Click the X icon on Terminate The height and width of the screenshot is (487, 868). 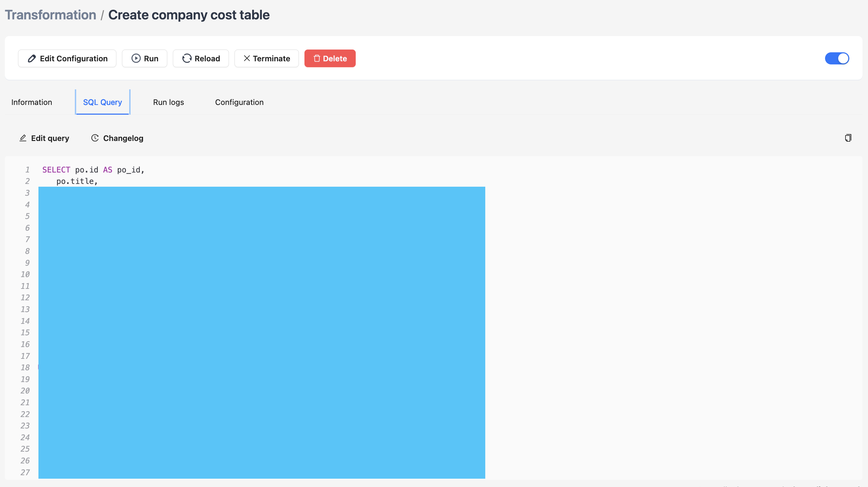247,59
